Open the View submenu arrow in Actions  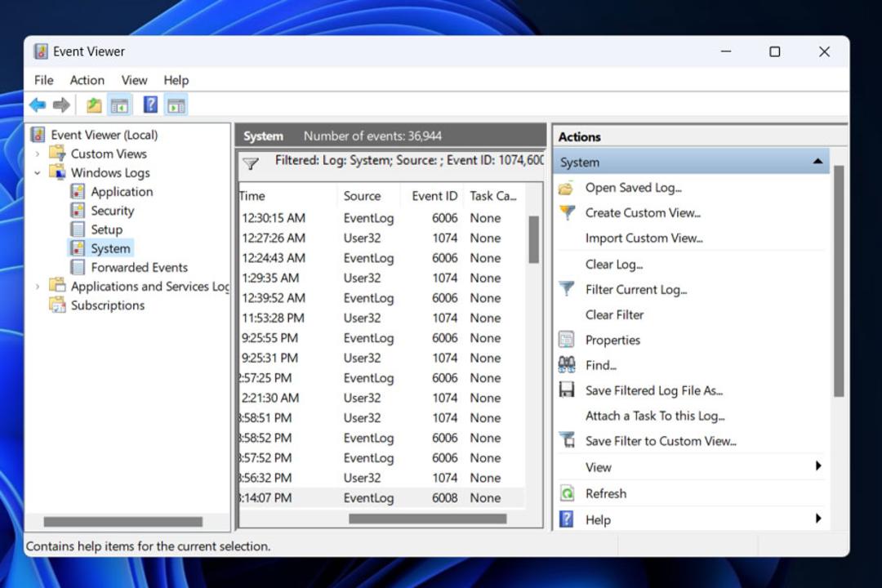[x=818, y=465]
